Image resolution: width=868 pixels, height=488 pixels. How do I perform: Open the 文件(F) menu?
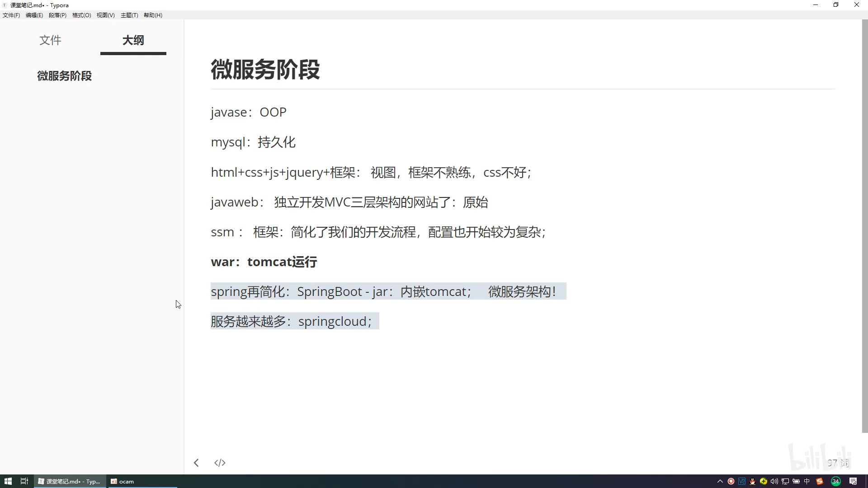click(11, 15)
